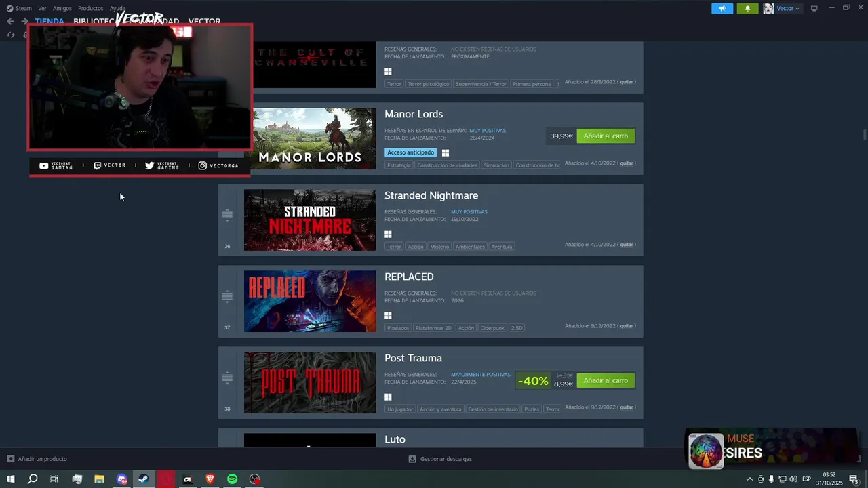Open the Luto title link

[395, 439]
